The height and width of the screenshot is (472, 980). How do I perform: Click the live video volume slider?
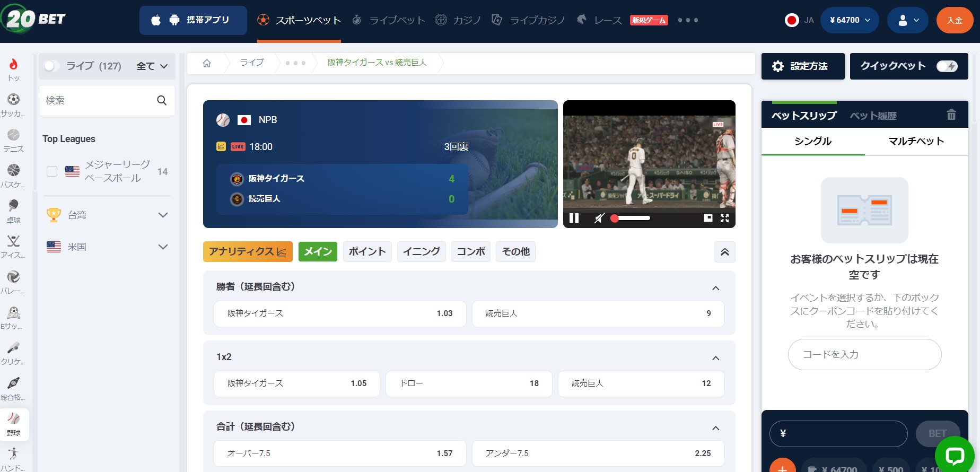tap(631, 218)
